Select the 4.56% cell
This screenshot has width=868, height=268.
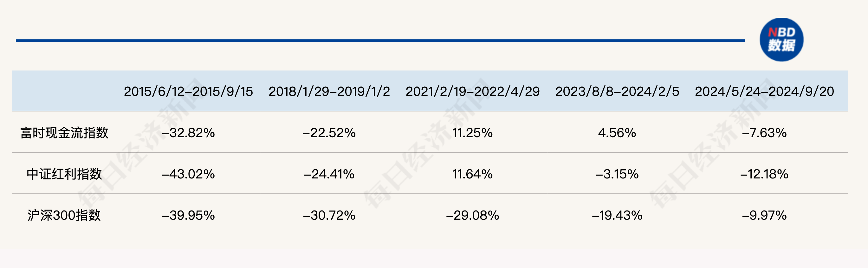click(617, 133)
